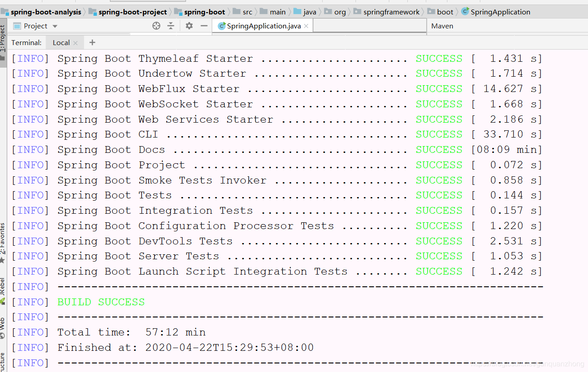Viewport: 588px width, 372px height.
Task: Click the 33.710 s duration value
Action: click(511, 134)
